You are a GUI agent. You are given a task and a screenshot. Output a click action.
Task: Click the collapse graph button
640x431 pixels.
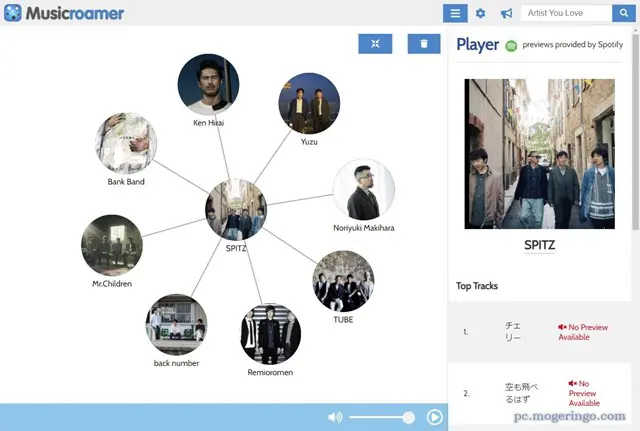(x=375, y=44)
